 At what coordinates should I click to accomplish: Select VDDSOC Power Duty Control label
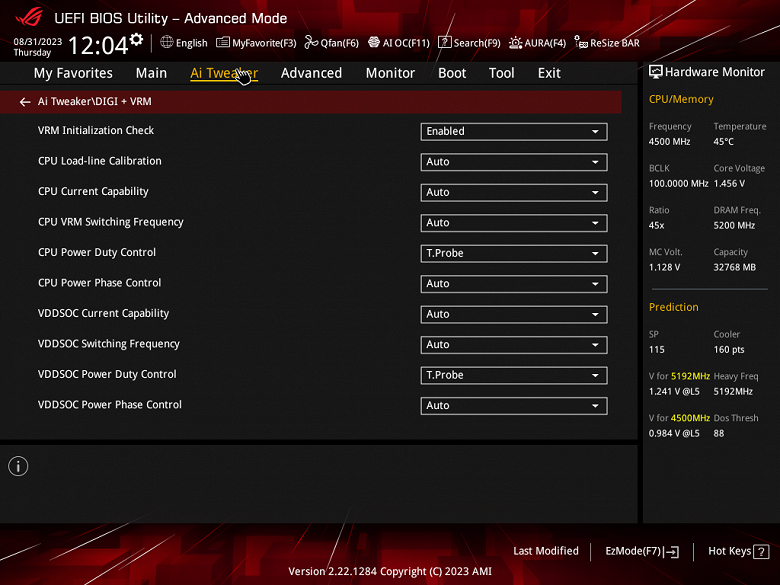107,374
